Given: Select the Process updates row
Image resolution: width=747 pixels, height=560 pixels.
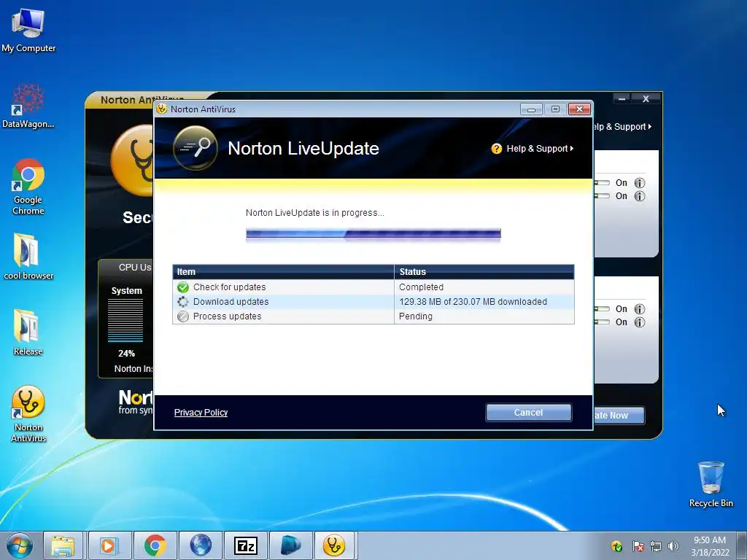Looking at the screenshot, I should (373, 316).
